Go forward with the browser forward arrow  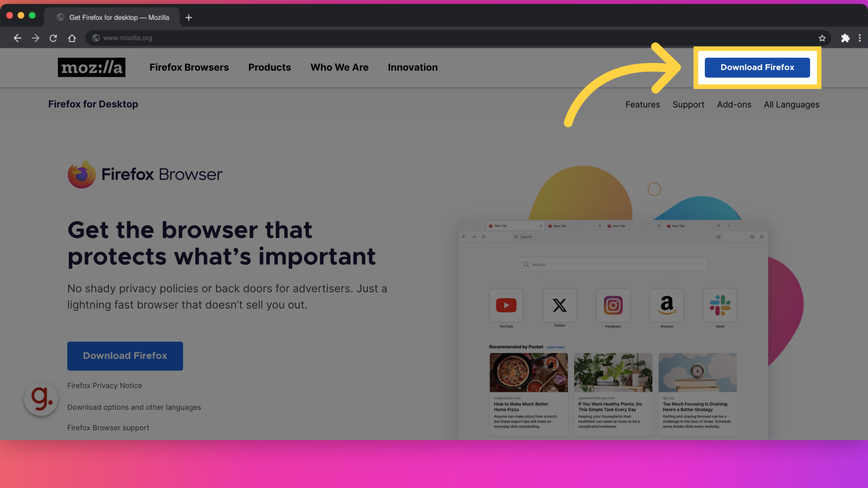click(x=35, y=38)
